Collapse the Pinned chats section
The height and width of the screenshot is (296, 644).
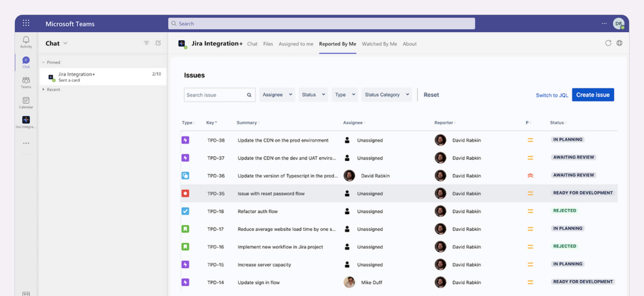click(51, 62)
